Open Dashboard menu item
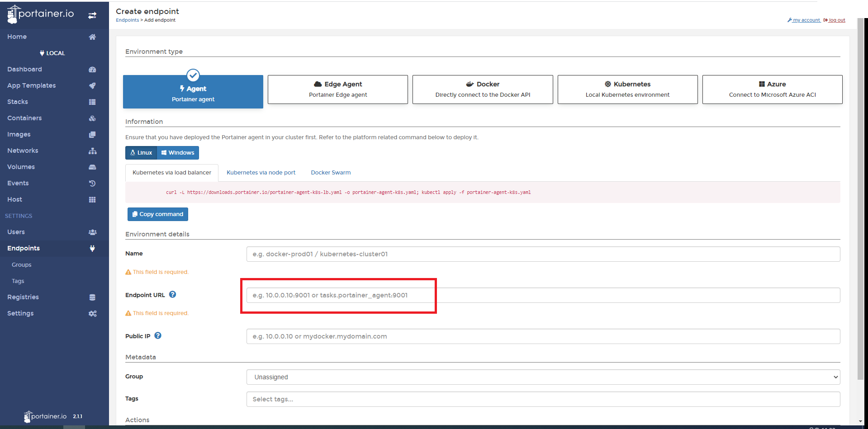The width and height of the screenshot is (868, 429). (54, 70)
